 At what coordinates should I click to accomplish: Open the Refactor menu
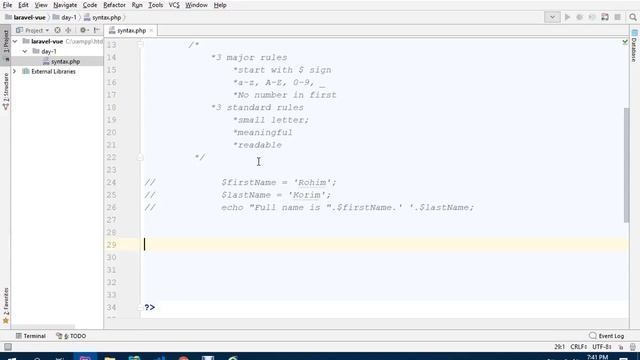point(114,5)
